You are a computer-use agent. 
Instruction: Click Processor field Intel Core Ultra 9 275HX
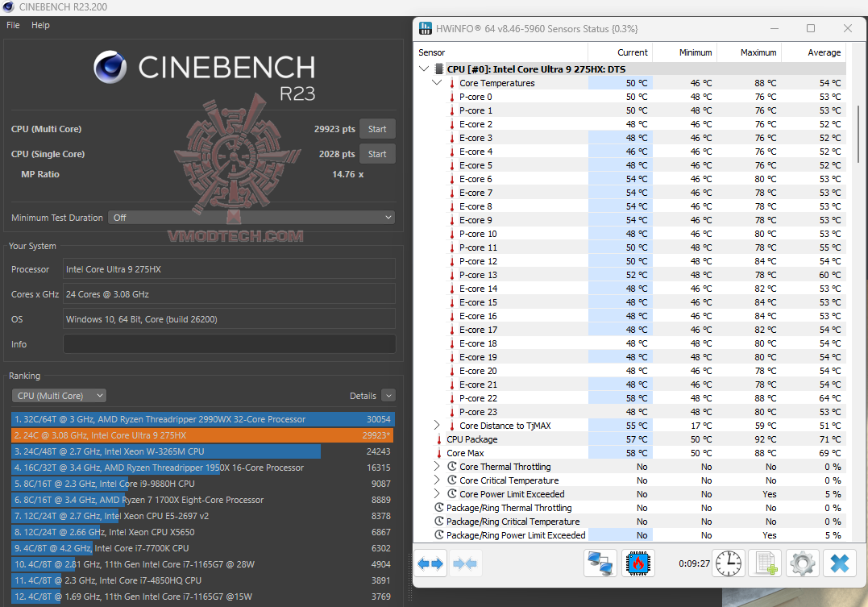click(229, 269)
